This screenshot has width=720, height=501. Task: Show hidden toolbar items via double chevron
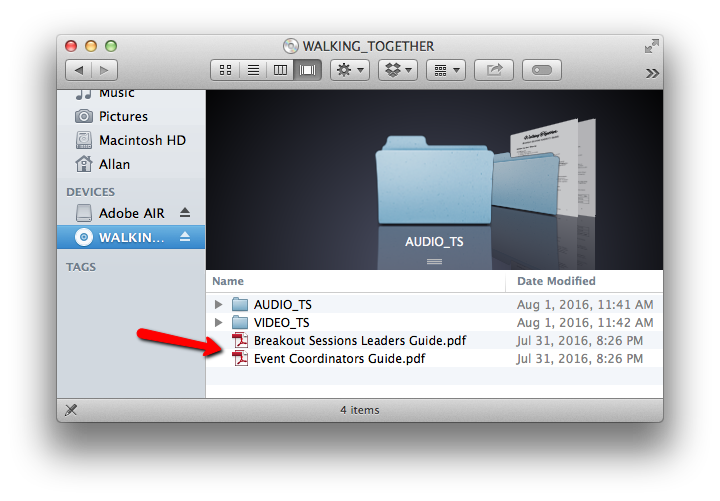(652, 72)
